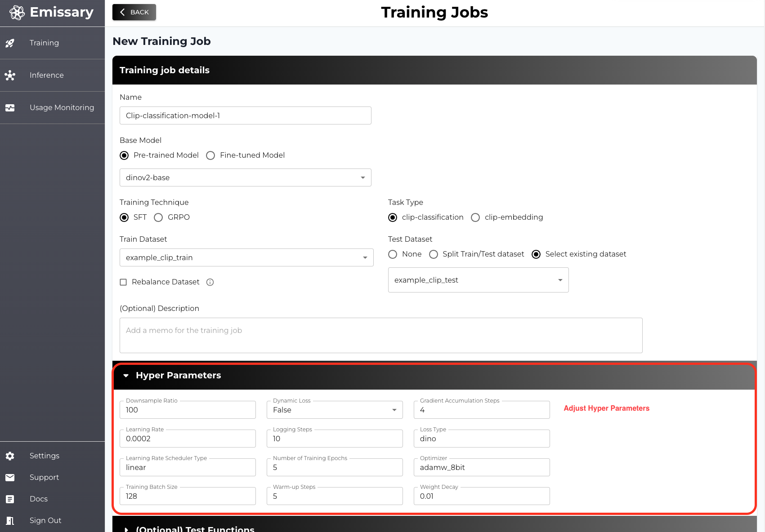The image size is (765, 532).
Task: Click the Settings gear icon
Action: [10, 456]
